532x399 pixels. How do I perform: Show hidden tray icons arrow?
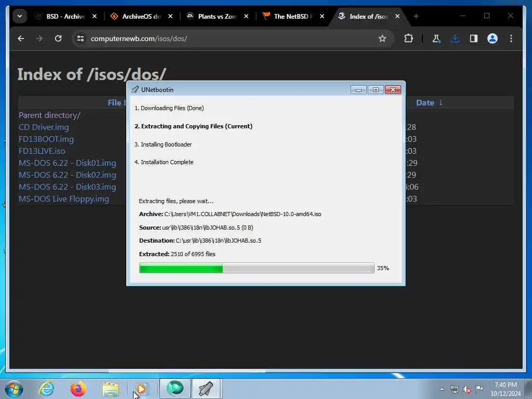[x=442, y=390]
